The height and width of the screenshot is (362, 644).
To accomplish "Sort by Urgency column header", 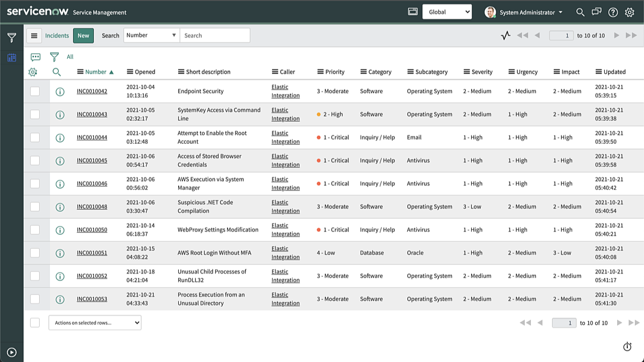I will tap(527, 72).
